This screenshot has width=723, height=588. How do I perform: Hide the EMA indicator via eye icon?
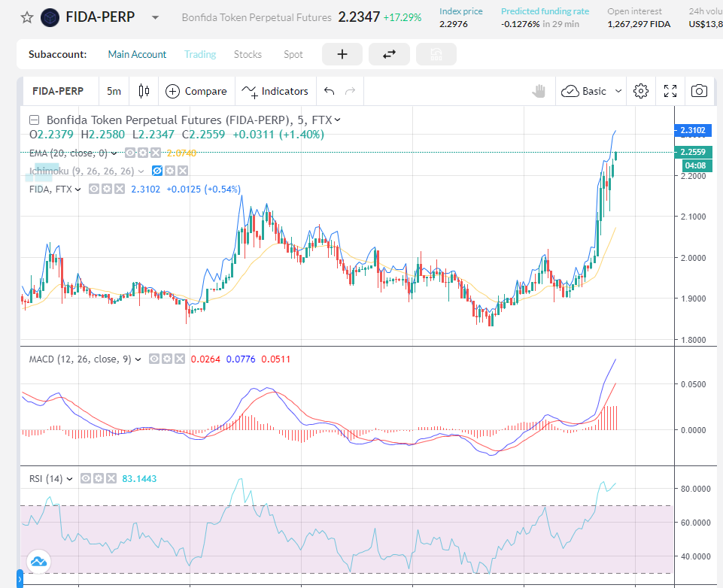click(130, 153)
